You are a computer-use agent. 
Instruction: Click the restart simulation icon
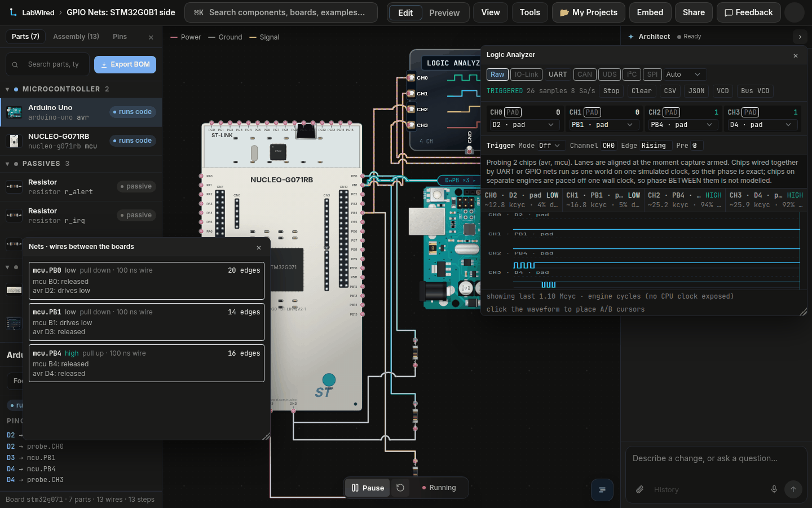tap(400, 488)
